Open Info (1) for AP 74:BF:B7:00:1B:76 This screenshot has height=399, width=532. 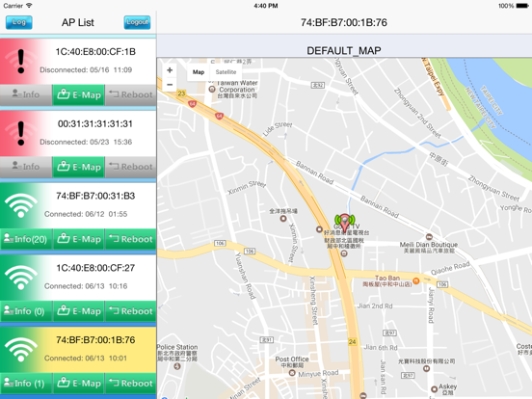(x=26, y=384)
